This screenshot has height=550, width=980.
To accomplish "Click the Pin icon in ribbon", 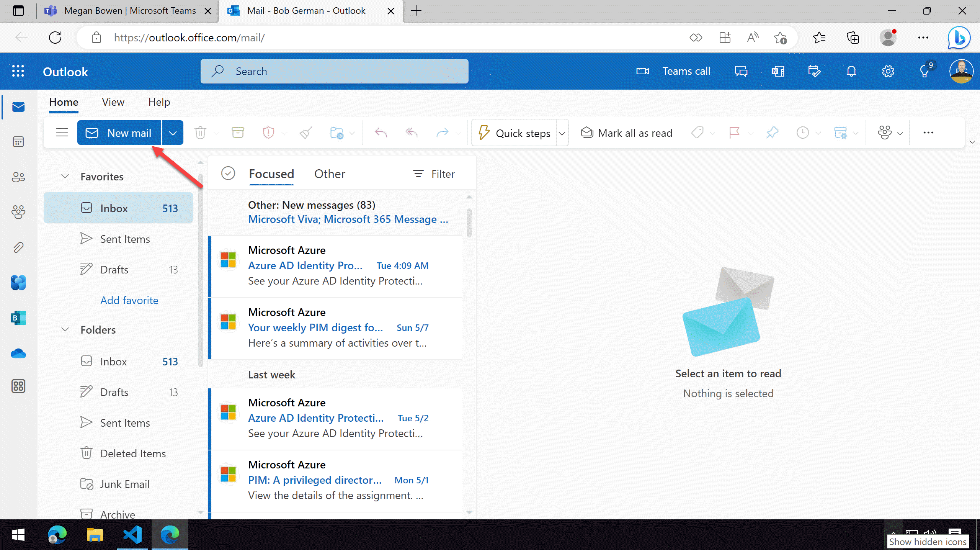I will click(x=773, y=133).
